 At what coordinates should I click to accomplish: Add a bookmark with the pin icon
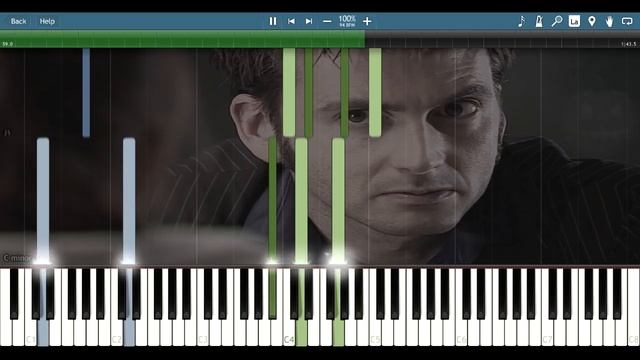tap(592, 21)
